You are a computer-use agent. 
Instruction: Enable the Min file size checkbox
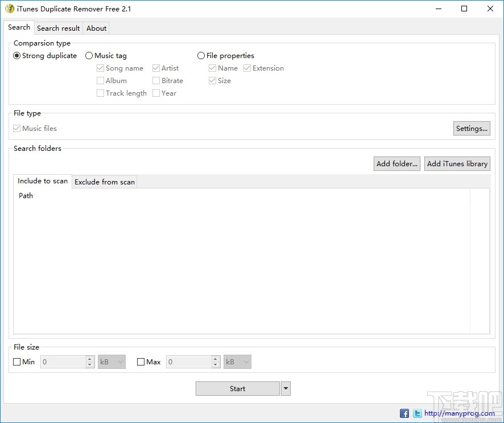[x=16, y=362]
